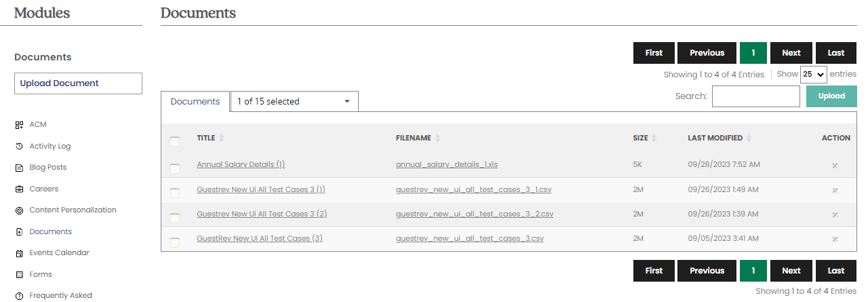Viewport: 868px width, 302px height.
Task: Click bottom Previous pagination button
Action: [x=707, y=271]
